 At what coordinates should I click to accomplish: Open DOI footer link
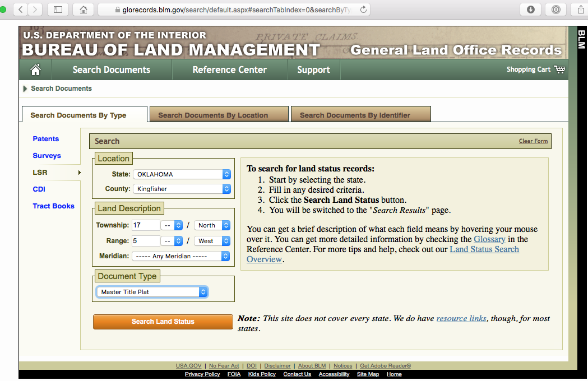tap(252, 366)
